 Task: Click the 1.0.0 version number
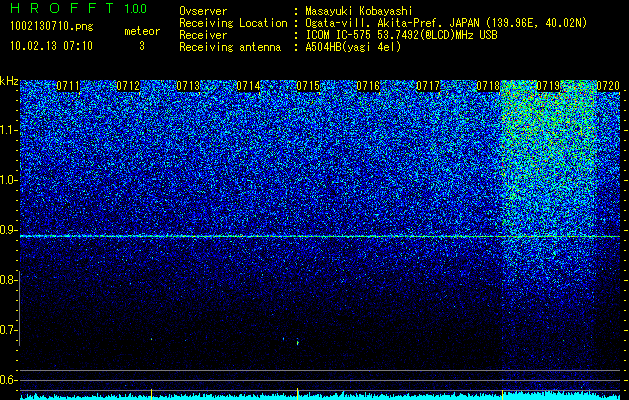(x=135, y=8)
